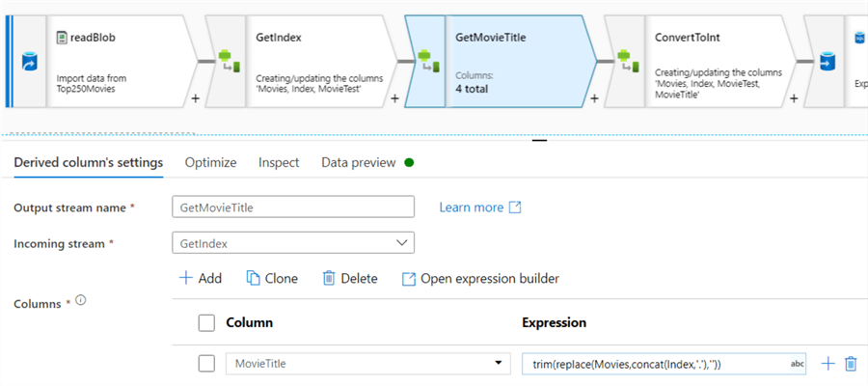Image resolution: width=868 pixels, height=386 pixels.
Task: Click the sink node icon
Action: [827, 62]
